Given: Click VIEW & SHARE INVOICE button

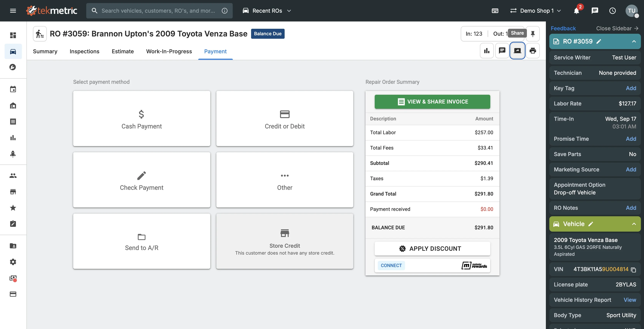Looking at the screenshot, I should pyautogui.click(x=432, y=102).
